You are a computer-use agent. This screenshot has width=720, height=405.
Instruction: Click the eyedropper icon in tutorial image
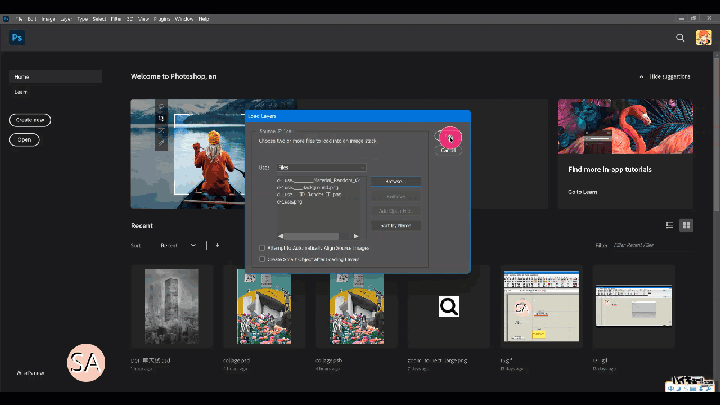coord(161,143)
